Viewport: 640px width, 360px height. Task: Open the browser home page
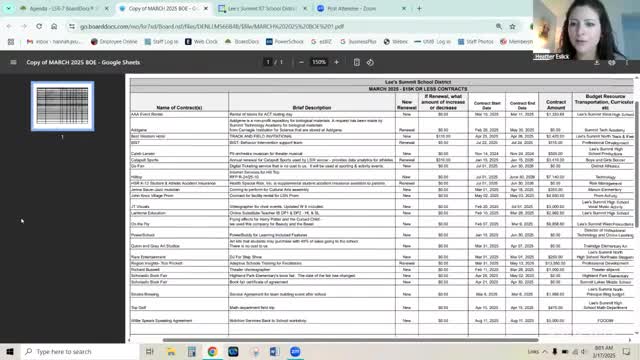click(54, 27)
